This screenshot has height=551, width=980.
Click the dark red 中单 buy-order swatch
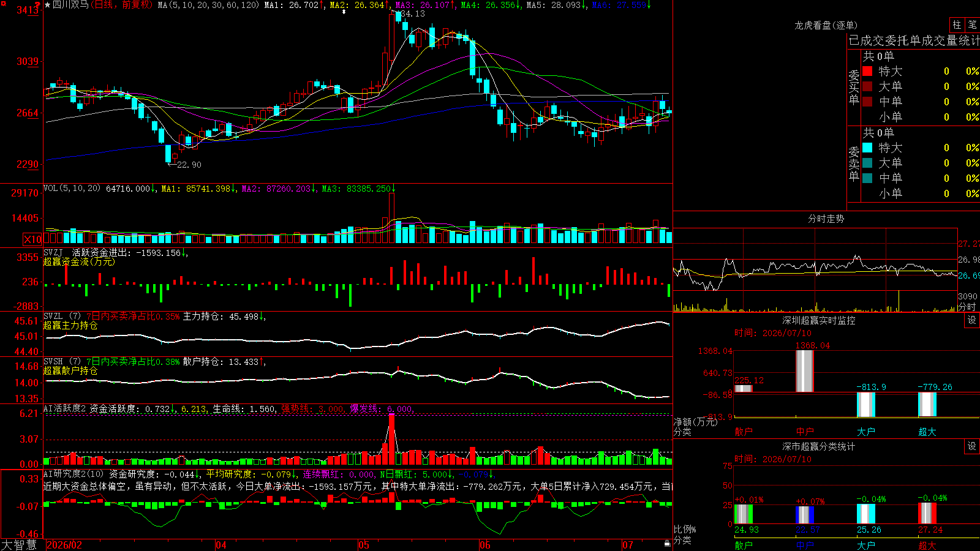coord(867,102)
